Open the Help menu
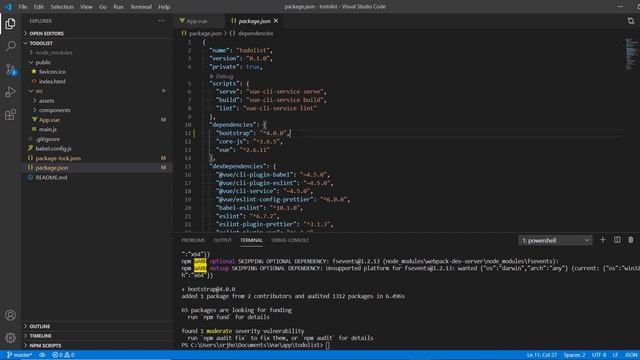 164,7
